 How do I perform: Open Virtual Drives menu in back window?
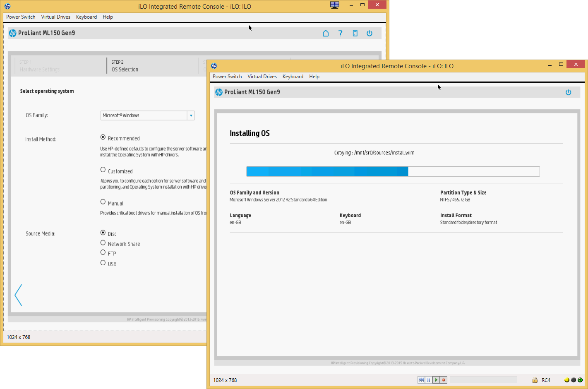click(55, 17)
